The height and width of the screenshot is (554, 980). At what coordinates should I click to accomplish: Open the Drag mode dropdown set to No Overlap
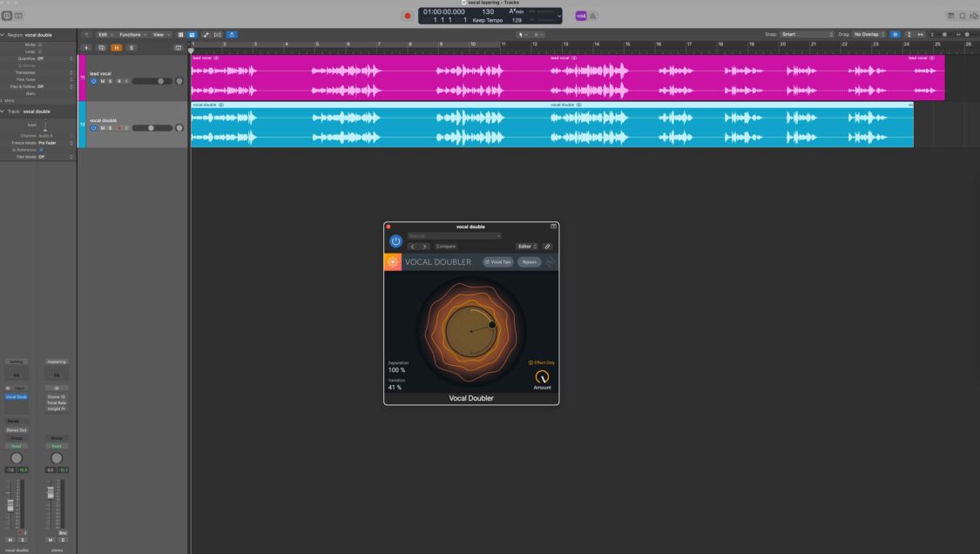point(865,34)
